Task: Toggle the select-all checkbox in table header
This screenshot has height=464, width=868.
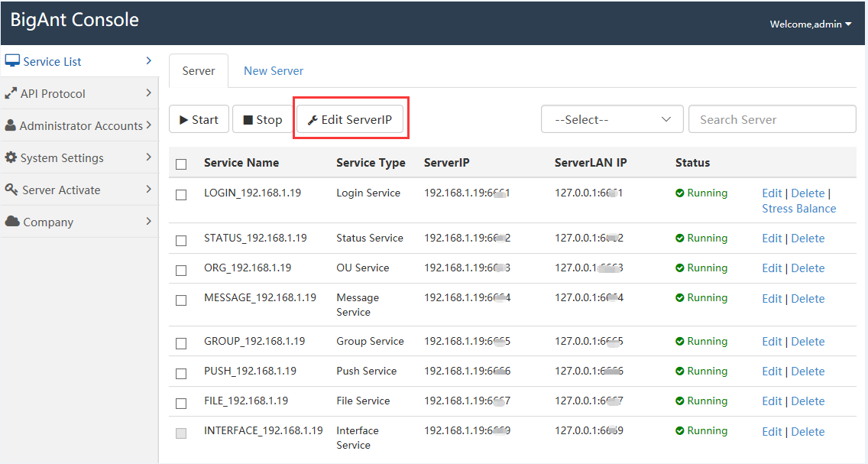Action: coord(181,164)
